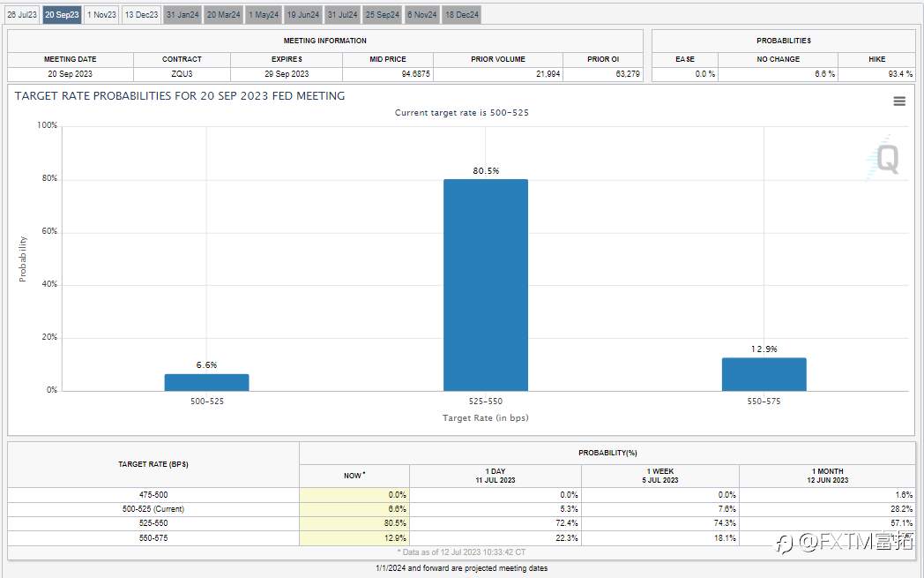Click the 12.9% bar data label
The image size is (924, 578).
click(x=764, y=349)
